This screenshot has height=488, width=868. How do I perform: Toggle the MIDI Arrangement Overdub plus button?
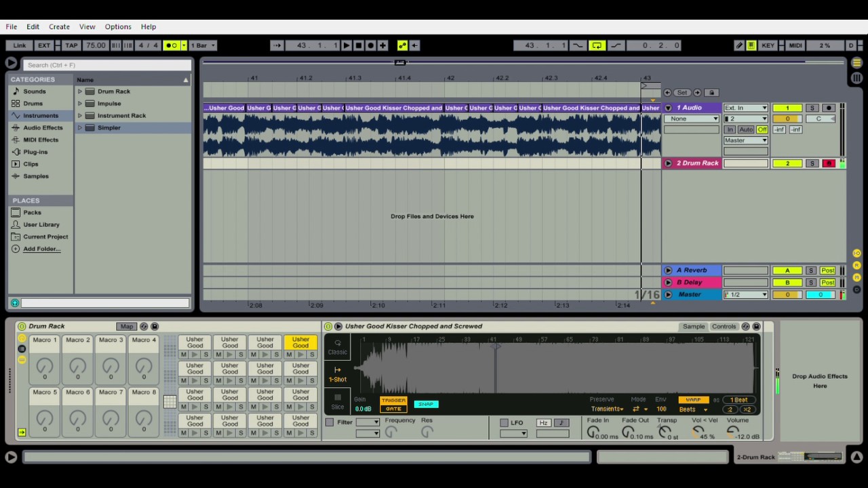[383, 45]
